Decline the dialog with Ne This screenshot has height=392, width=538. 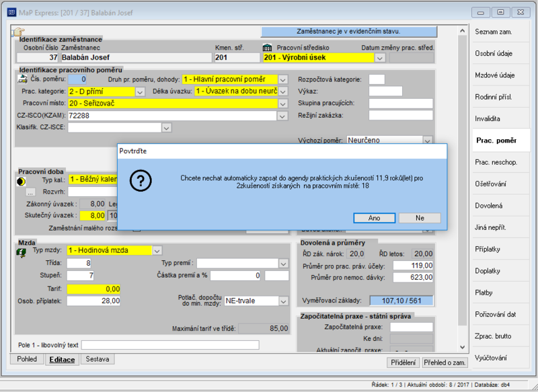pos(420,218)
